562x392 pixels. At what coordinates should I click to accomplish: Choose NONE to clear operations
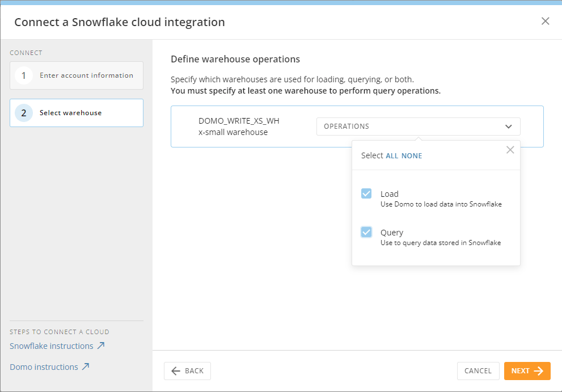click(412, 155)
